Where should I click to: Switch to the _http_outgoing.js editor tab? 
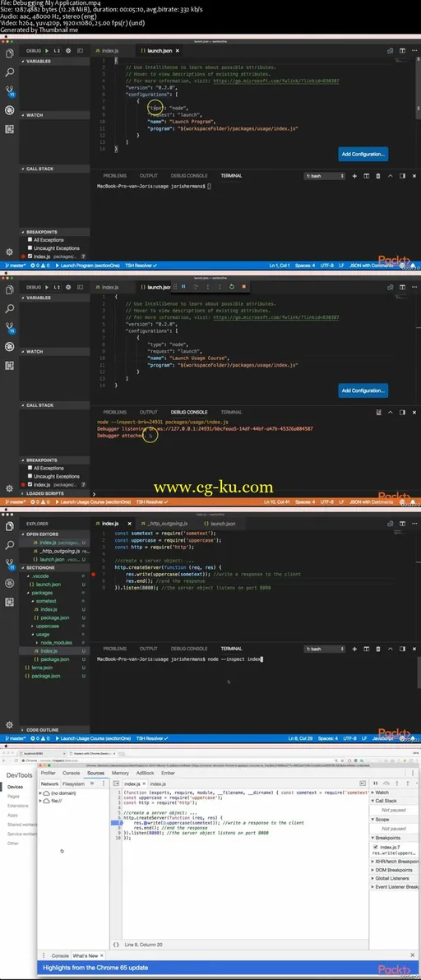[x=169, y=523]
